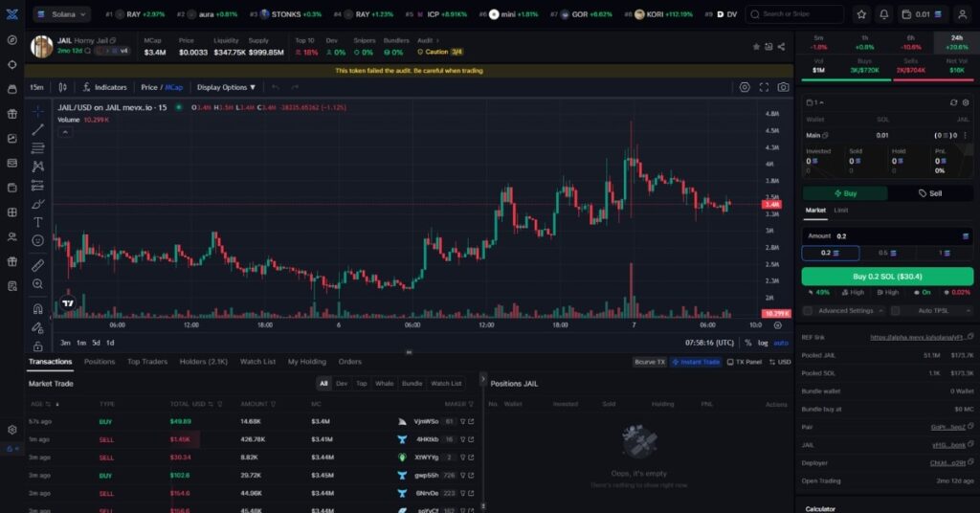Screen dimensions: 980x513
Task: Enter fullscreen chart mode
Action: pyautogui.click(x=764, y=87)
